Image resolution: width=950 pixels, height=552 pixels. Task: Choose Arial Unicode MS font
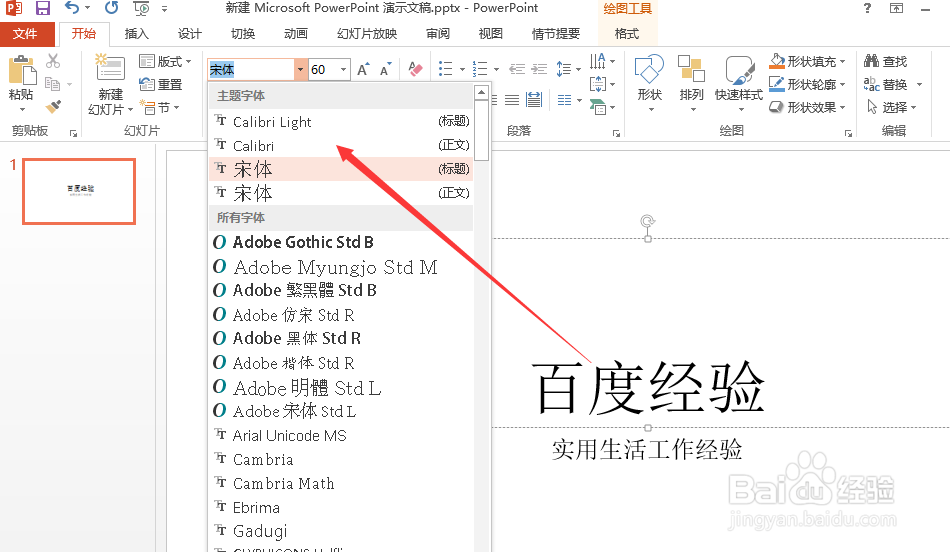(x=340, y=435)
